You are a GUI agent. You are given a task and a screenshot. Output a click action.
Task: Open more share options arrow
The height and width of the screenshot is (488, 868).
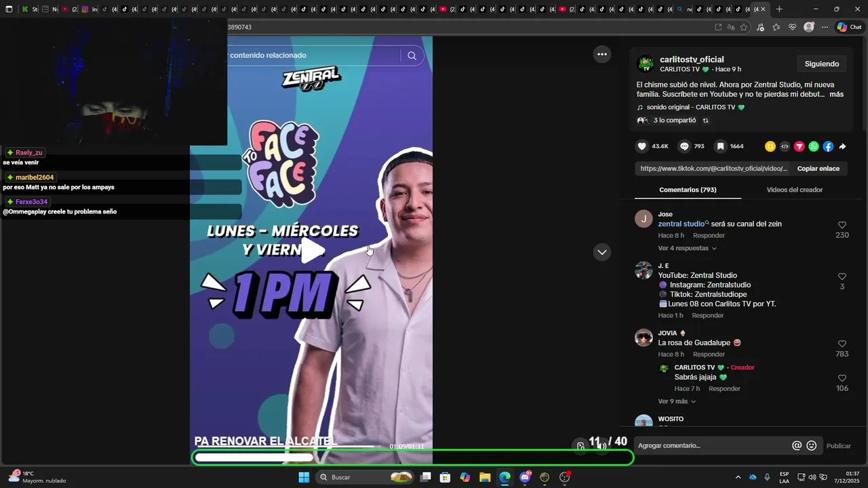842,146
